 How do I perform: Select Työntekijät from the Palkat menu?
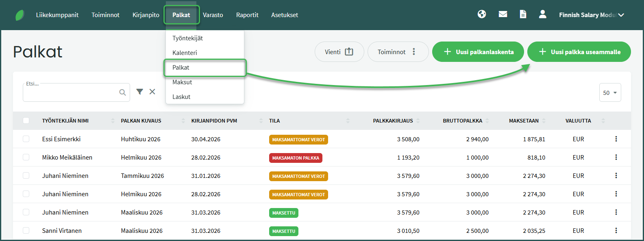click(187, 38)
